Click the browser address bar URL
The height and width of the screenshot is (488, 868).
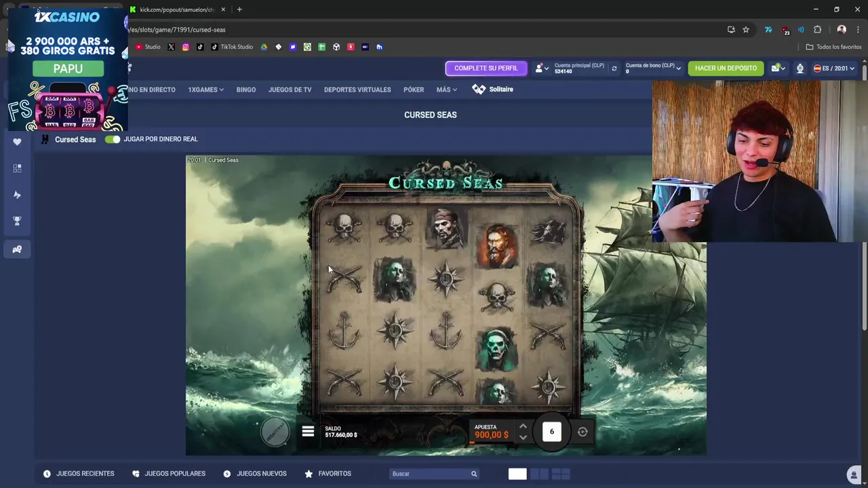click(x=176, y=30)
